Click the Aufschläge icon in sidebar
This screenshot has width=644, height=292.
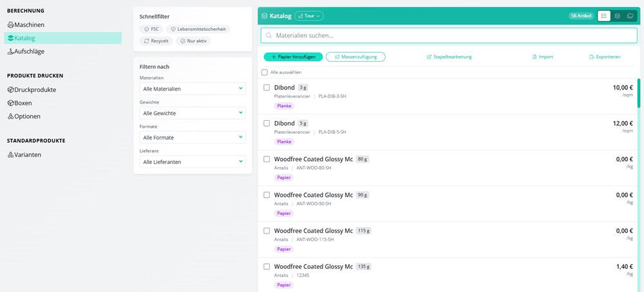pos(11,51)
